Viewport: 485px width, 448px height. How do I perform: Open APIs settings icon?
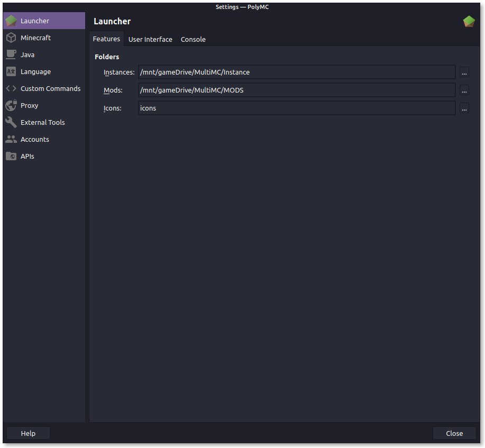(x=11, y=156)
